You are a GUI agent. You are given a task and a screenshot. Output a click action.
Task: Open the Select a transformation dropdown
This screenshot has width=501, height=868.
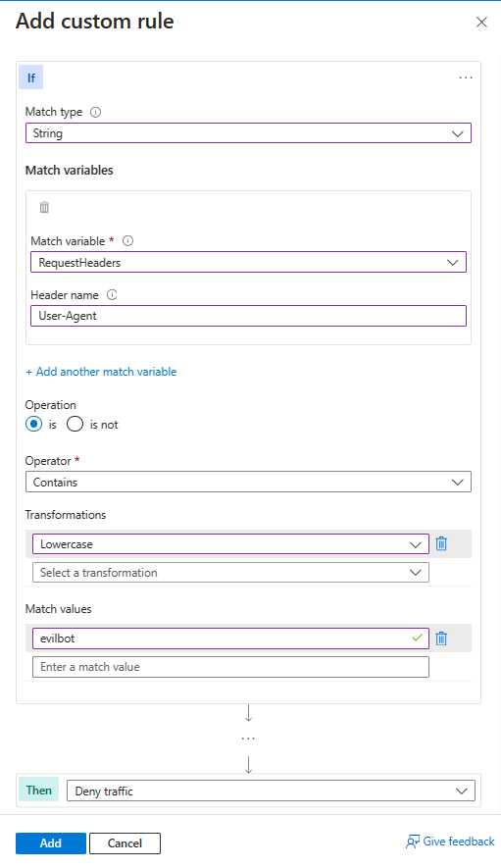point(230,573)
